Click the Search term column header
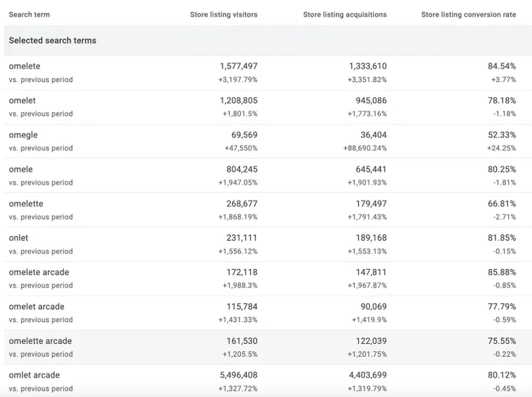Screen dimensions: 532x397 [x=29, y=14]
